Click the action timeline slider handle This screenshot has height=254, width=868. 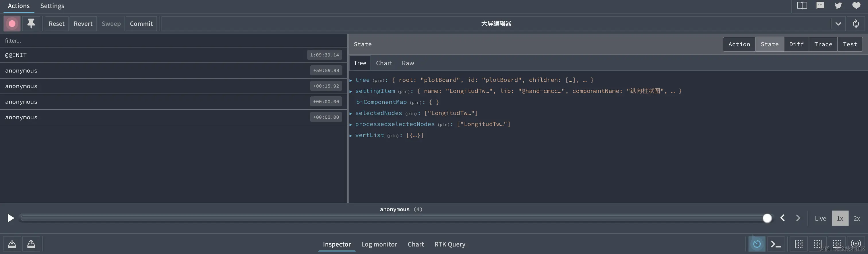pos(767,218)
